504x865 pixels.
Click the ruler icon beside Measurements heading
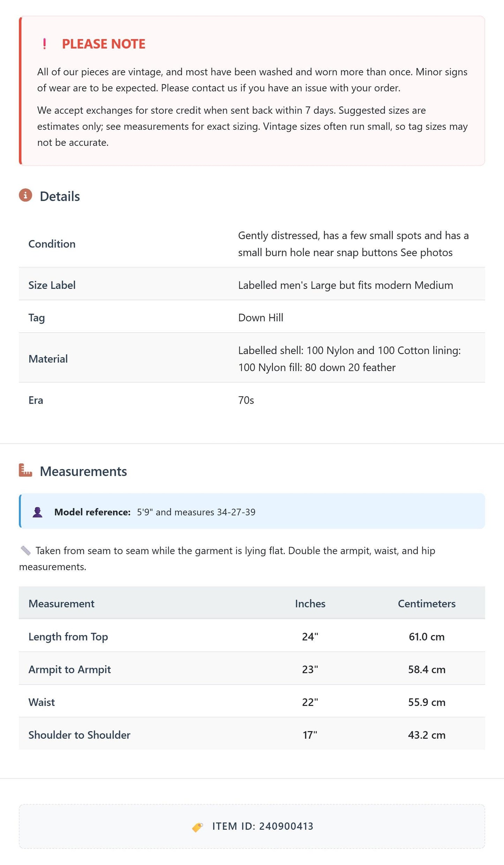[25, 470]
